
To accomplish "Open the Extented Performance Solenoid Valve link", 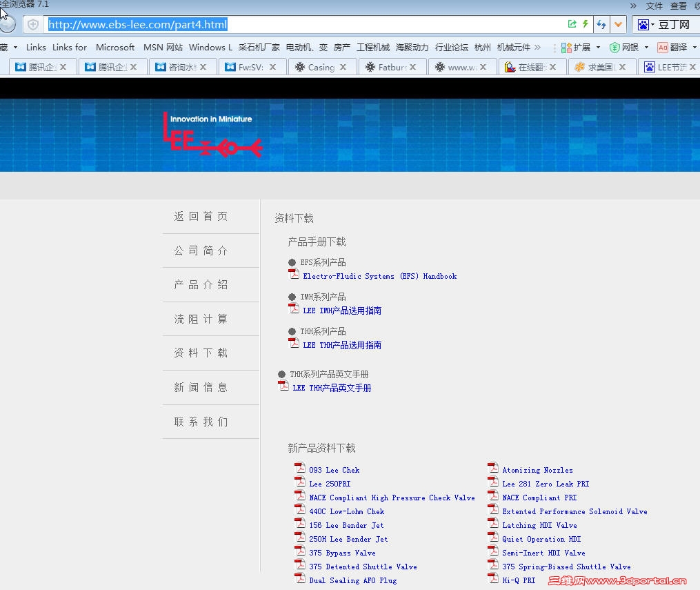I will point(574,512).
